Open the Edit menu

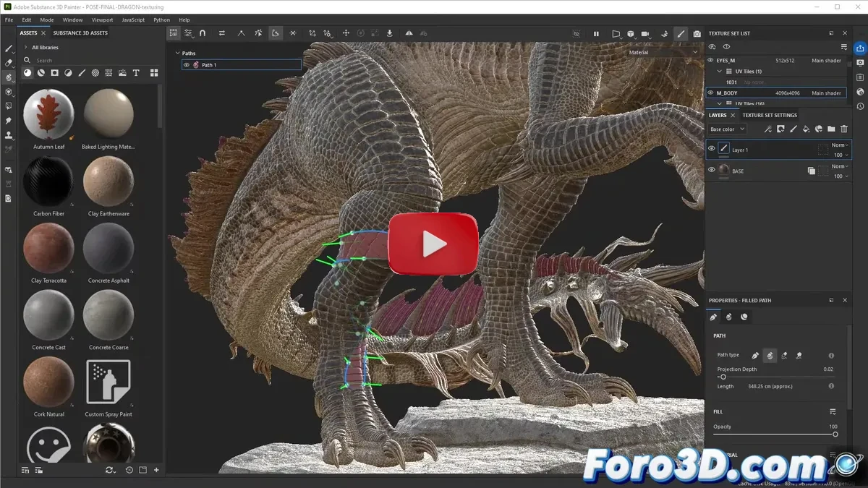26,20
